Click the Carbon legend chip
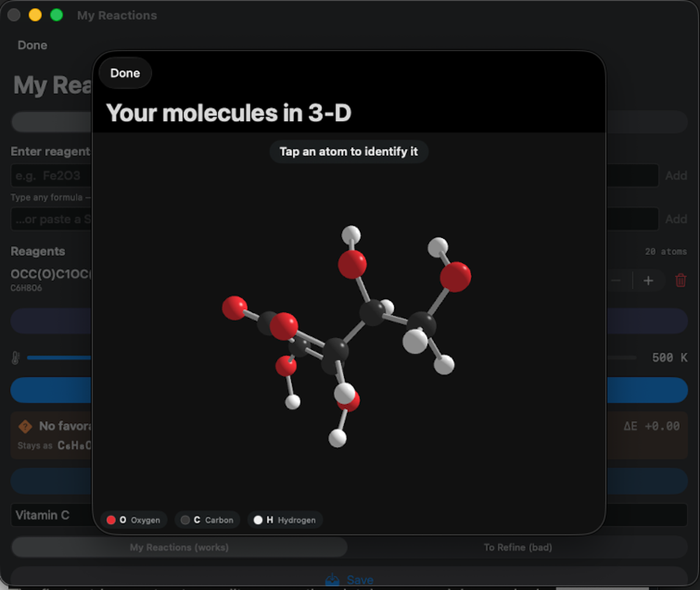 pos(207,519)
